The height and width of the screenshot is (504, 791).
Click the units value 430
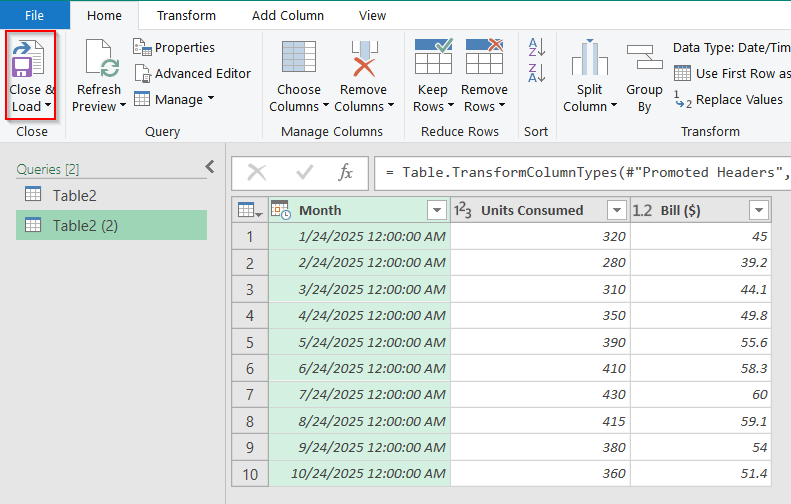pos(540,395)
